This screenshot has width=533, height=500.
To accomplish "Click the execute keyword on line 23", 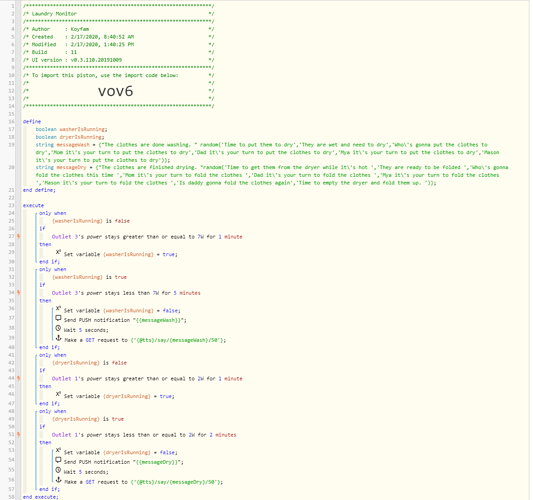I will click(x=33, y=205).
